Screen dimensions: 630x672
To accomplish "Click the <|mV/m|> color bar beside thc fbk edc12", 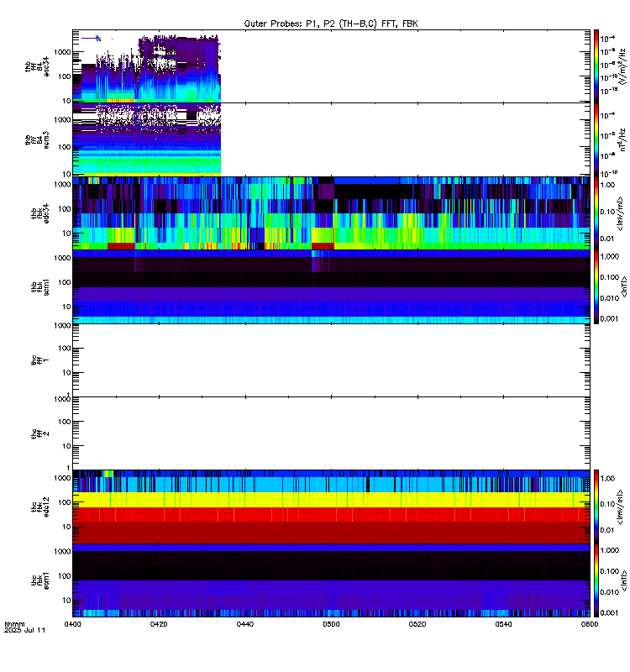I will pyautogui.click(x=596, y=507).
